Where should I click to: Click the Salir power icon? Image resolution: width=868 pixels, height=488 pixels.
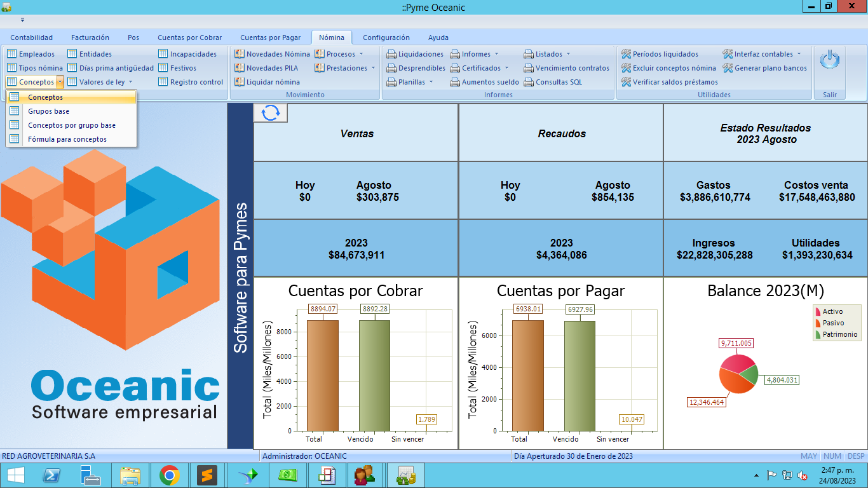pos(829,60)
